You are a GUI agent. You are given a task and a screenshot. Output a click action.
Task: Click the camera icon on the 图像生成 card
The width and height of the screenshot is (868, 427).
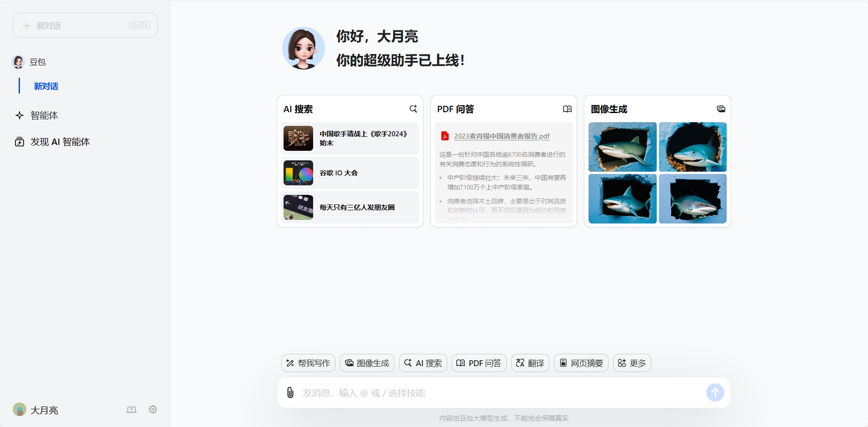point(721,109)
